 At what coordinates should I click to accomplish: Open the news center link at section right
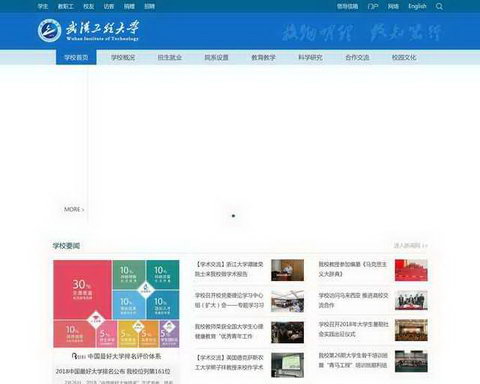click(410, 246)
